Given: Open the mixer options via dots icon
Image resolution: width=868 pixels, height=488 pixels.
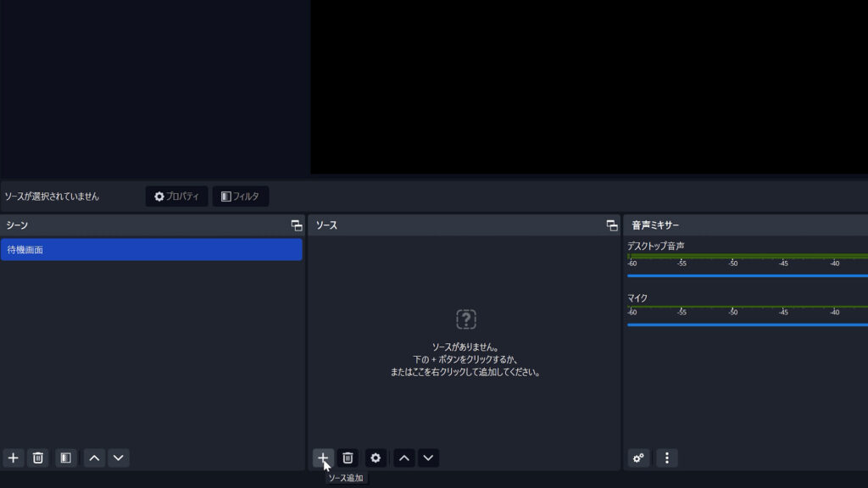Looking at the screenshot, I should point(667,457).
